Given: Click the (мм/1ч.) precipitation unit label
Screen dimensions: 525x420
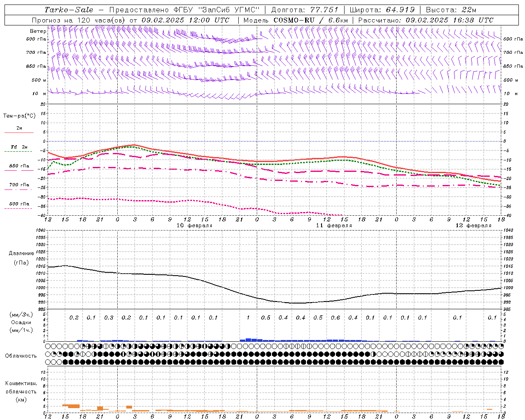Looking at the screenshot, I should tap(21, 330).
